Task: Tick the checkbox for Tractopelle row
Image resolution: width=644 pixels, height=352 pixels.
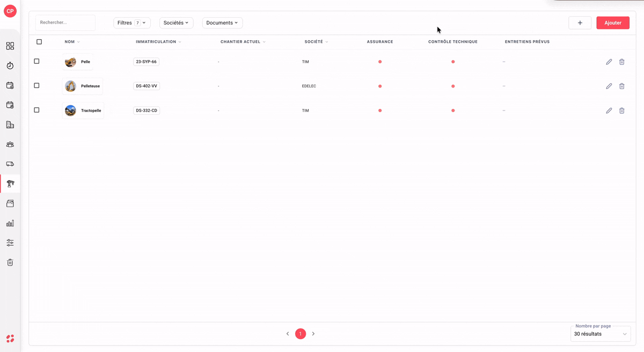Action: 36,110
